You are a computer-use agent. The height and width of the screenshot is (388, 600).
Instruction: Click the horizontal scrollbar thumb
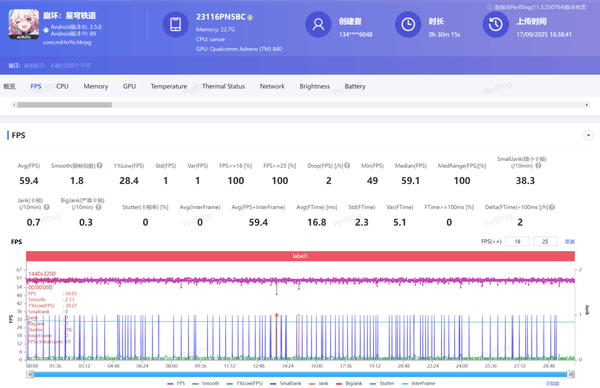pos(64,105)
